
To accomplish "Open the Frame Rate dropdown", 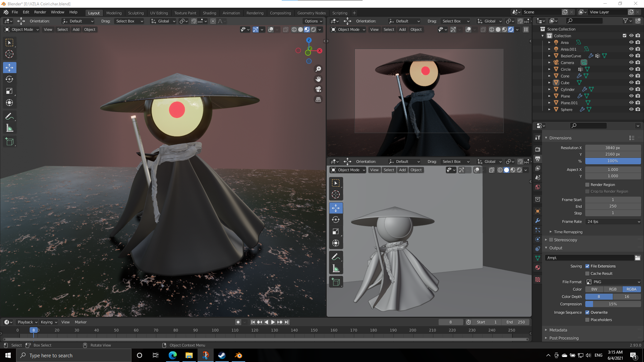I will pyautogui.click(x=613, y=222).
